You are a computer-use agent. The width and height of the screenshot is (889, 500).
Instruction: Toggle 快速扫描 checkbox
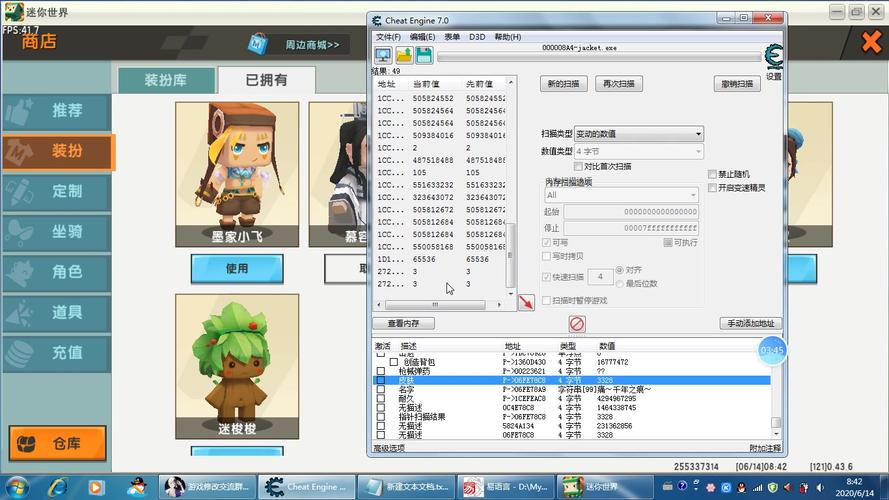pos(547,277)
